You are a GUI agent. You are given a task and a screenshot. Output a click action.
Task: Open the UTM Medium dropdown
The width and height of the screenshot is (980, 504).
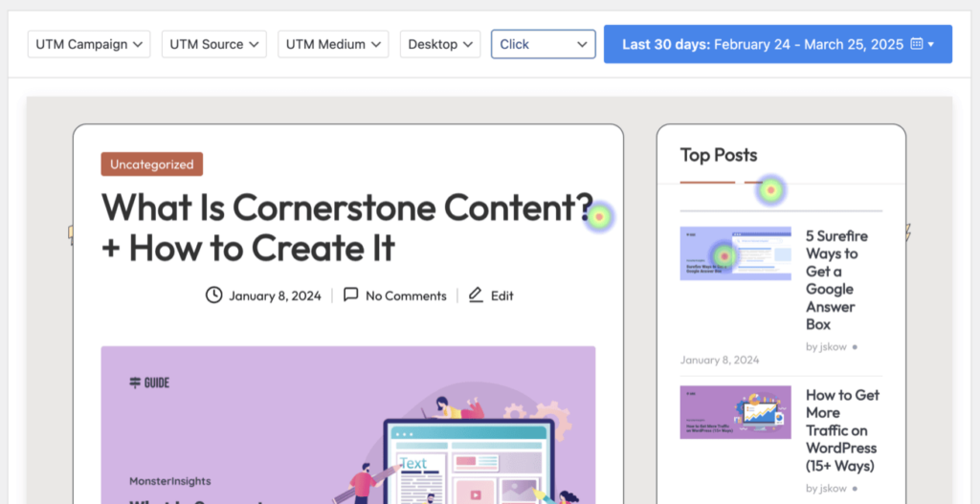click(x=333, y=44)
